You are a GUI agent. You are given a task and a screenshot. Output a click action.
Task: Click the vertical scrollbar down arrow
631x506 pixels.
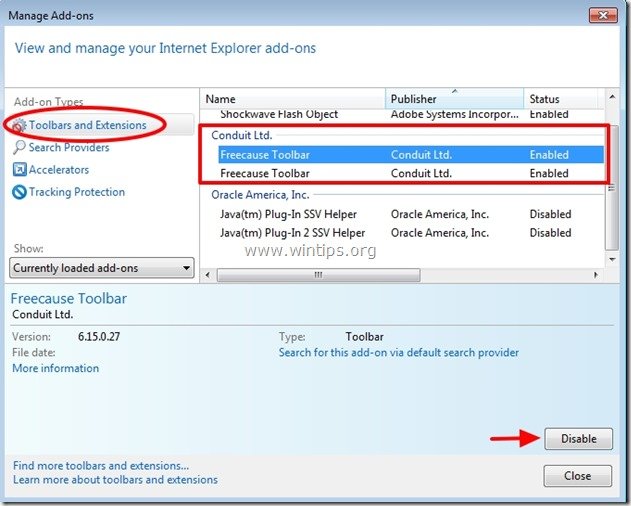click(612, 260)
